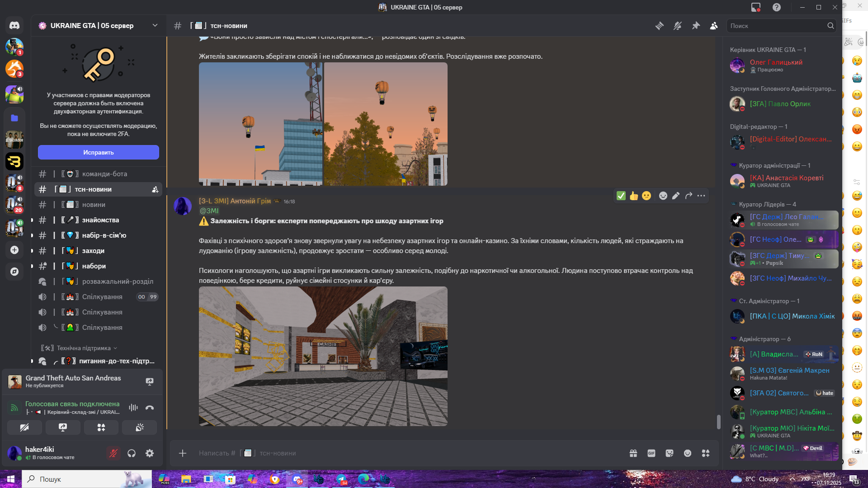Show hidden system tray icons

[x=793, y=479]
